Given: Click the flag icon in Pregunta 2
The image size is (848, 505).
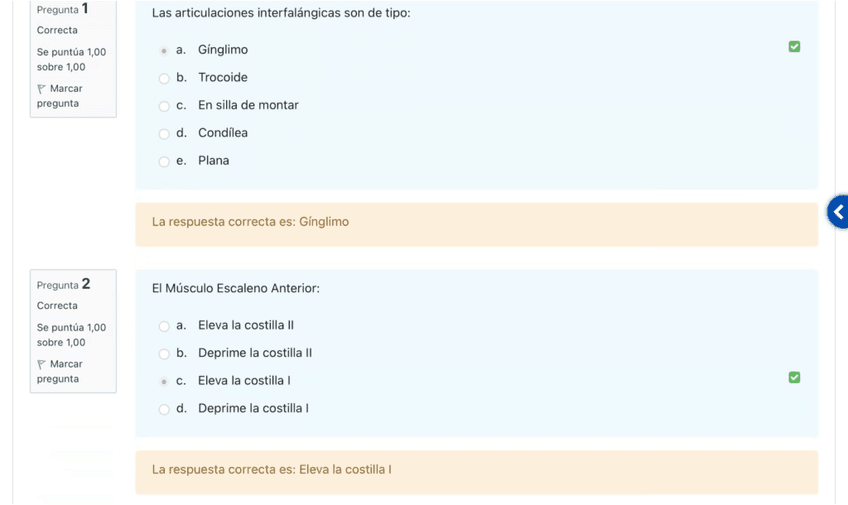Looking at the screenshot, I should 42,365.
